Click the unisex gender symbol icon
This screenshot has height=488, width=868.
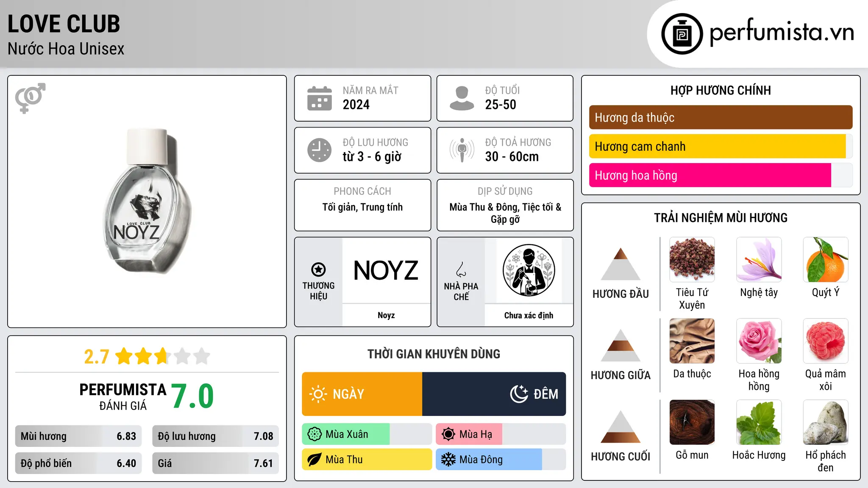[x=30, y=98]
